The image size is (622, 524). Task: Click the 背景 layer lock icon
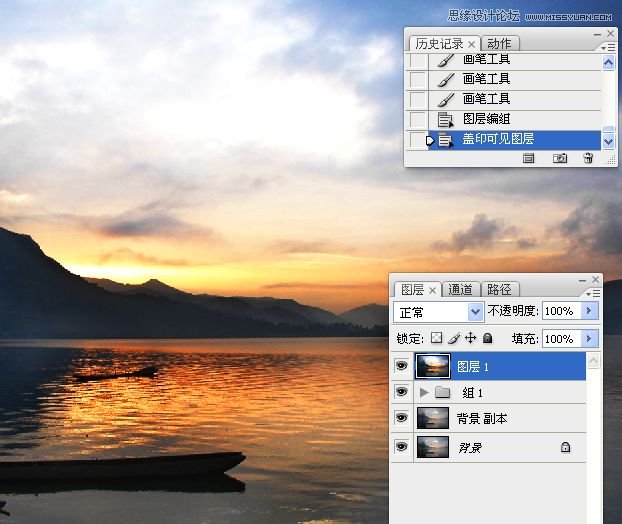point(565,447)
